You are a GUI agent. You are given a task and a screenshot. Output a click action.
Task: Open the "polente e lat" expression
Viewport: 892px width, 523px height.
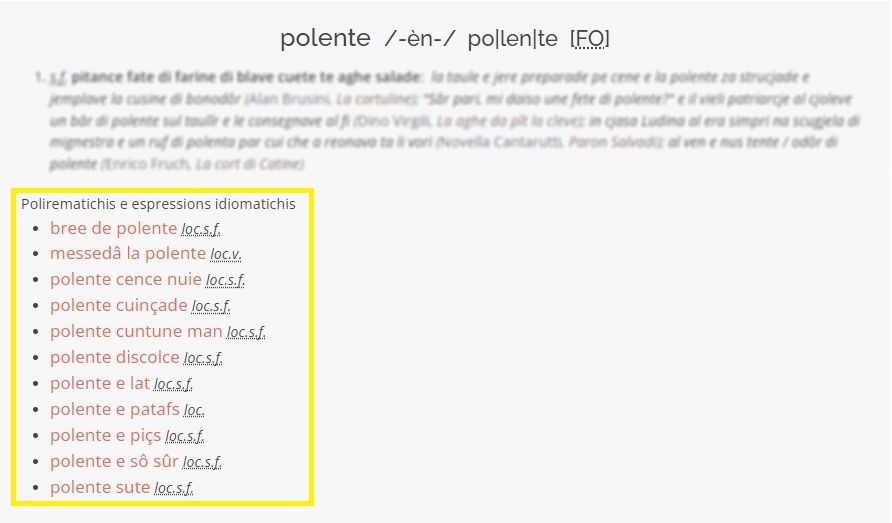pyautogui.click(x=99, y=384)
